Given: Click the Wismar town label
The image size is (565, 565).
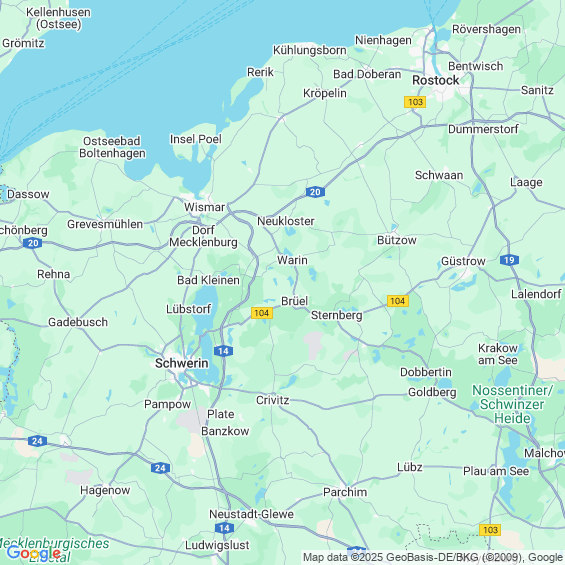Looking at the screenshot, I should (x=204, y=207).
